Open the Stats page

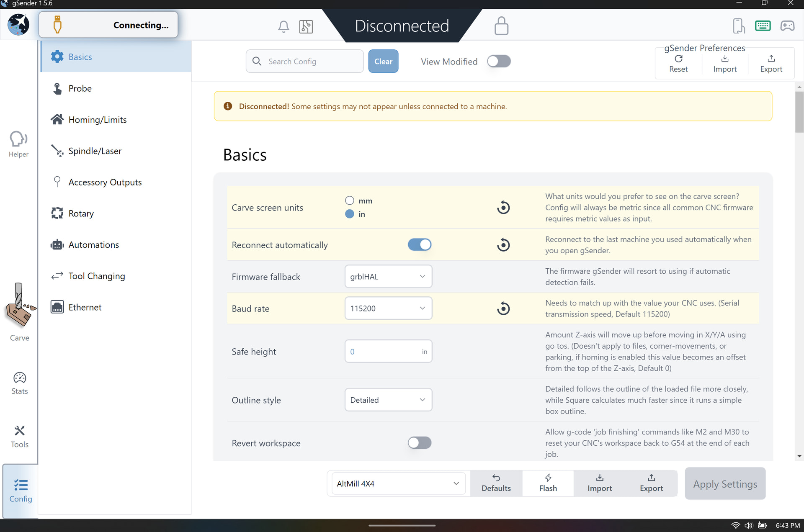coord(19,383)
